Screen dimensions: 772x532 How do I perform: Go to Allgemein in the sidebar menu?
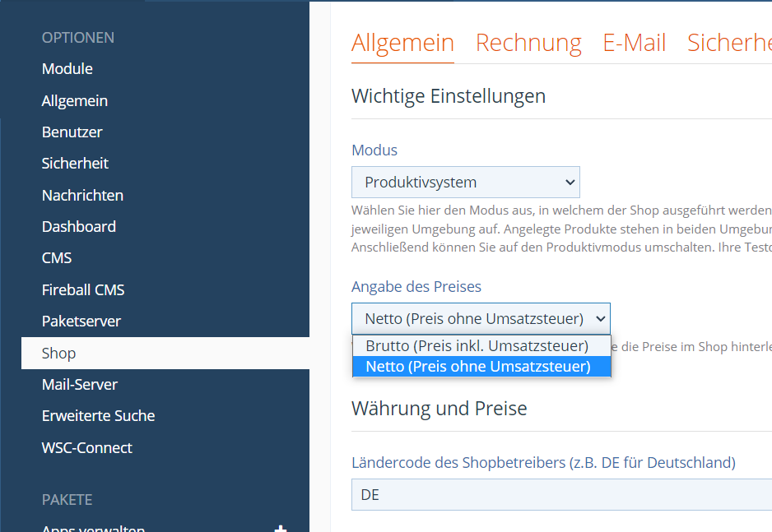pos(75,101)
